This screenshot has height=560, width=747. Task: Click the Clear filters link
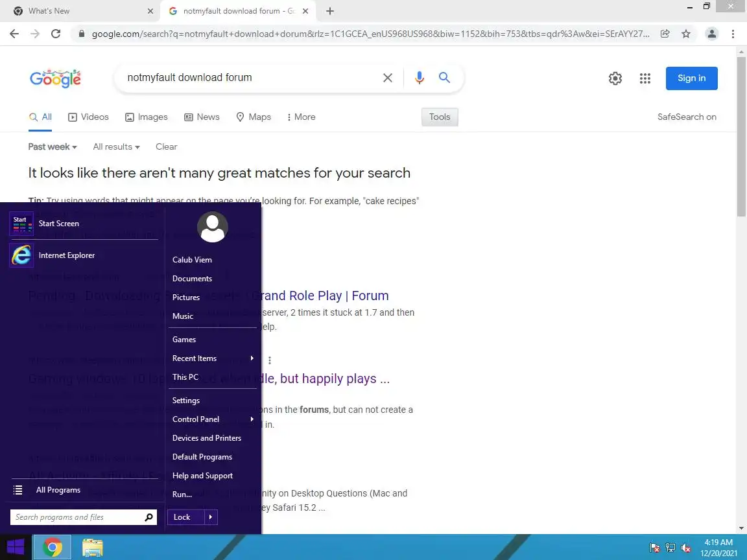166,146
